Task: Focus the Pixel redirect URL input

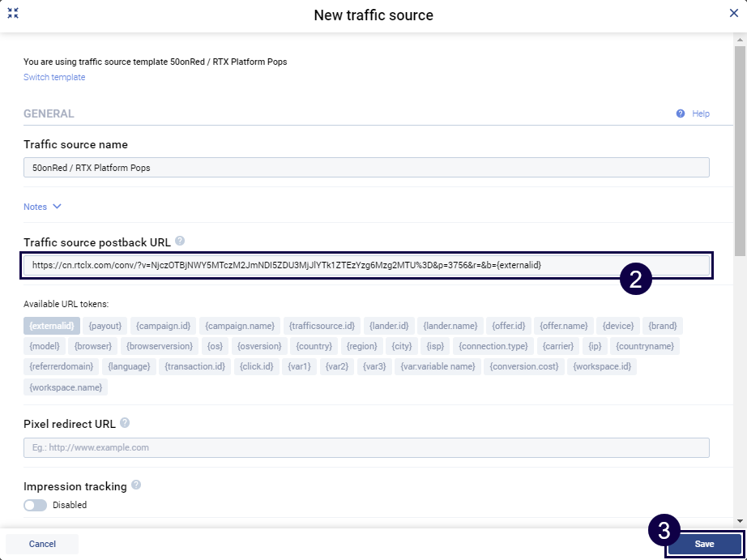Action: click(x=366, y=447)
